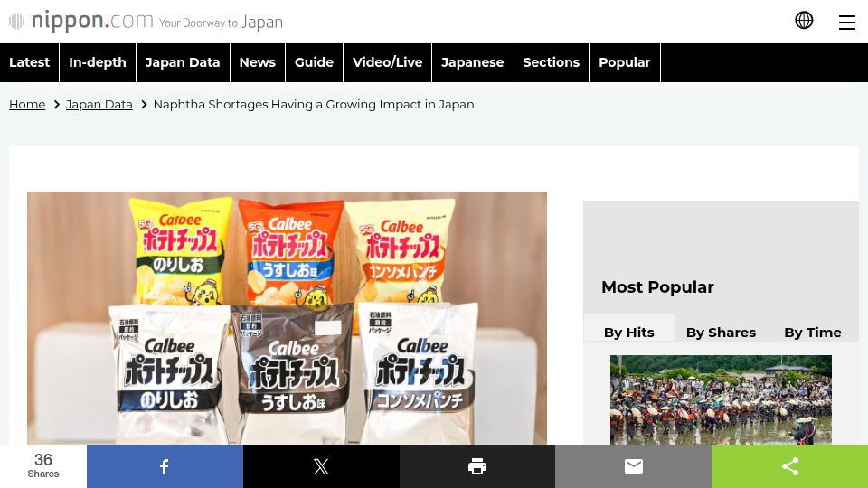Open the Guide menu item
The width and height of the screenshot is (868, 488).
[x=314, y=62]
